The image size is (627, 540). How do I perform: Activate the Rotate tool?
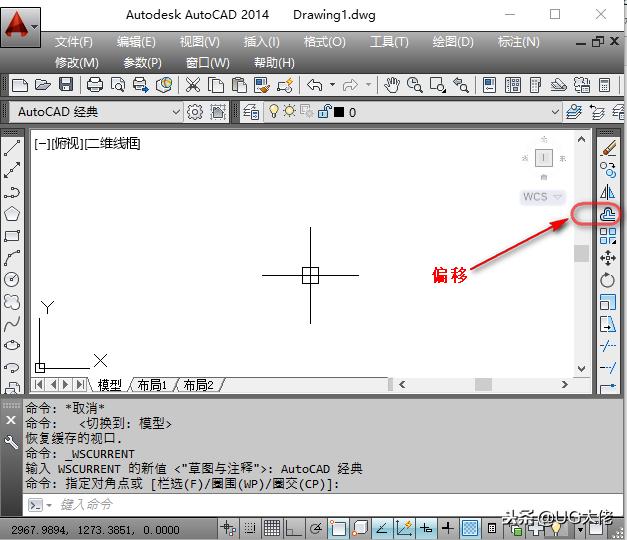point(607,280)
